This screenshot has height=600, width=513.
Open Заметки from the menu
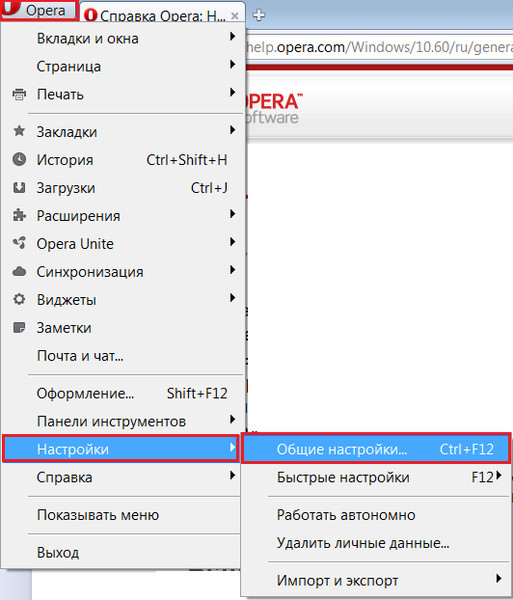(122, 328)
